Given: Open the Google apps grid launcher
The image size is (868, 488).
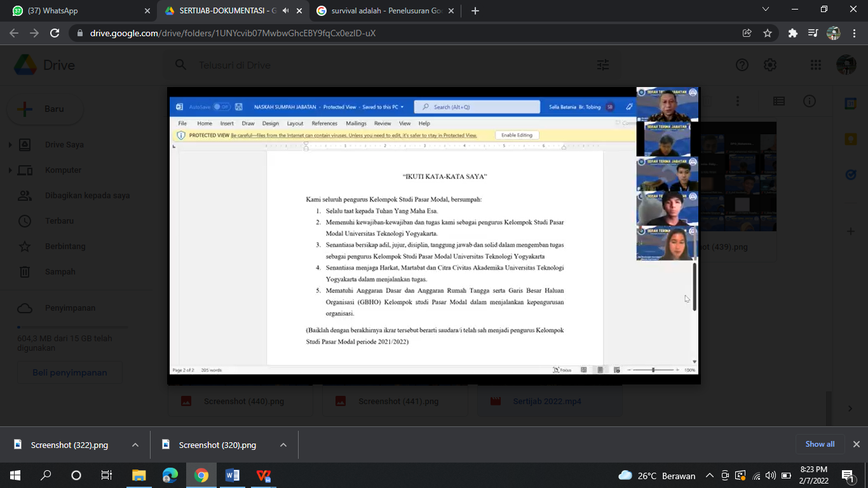Looking at the screenshot, I should 816,65.
